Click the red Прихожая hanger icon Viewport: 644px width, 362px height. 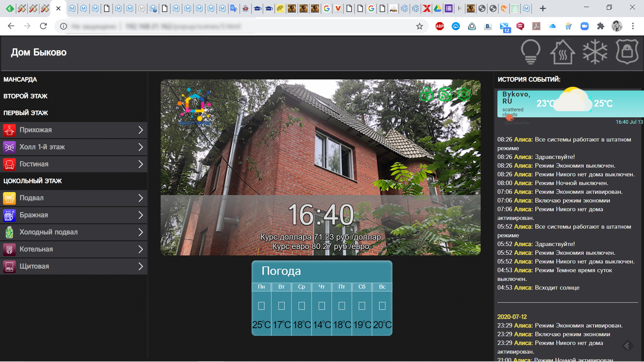tap(9, 130)
